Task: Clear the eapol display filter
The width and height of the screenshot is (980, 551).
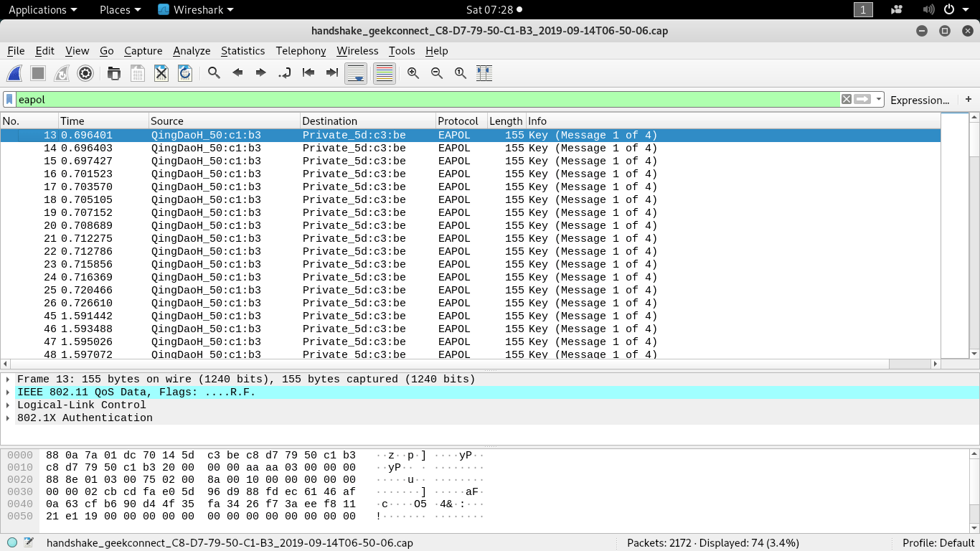Action: point(847,100)
